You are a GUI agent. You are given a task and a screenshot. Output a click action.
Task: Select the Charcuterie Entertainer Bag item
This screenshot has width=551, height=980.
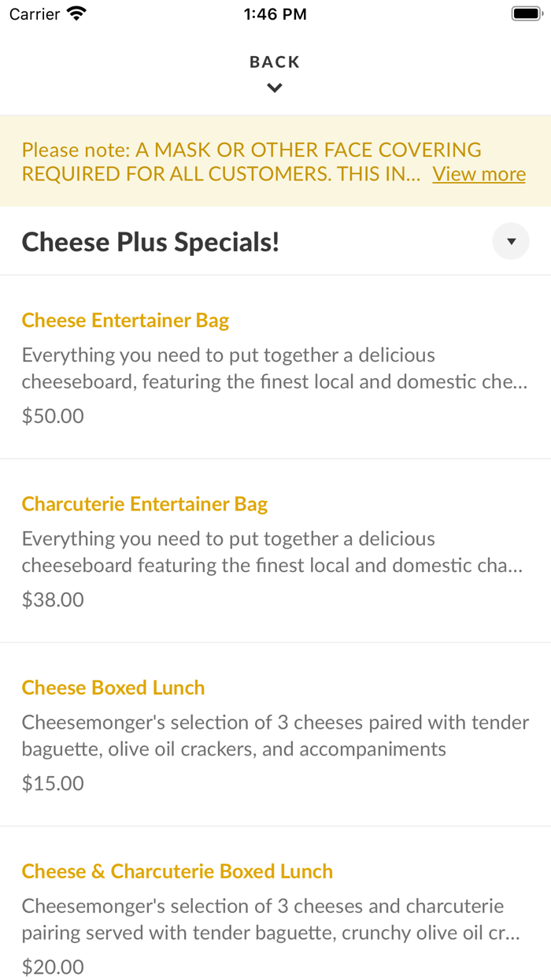coord(145,503)
